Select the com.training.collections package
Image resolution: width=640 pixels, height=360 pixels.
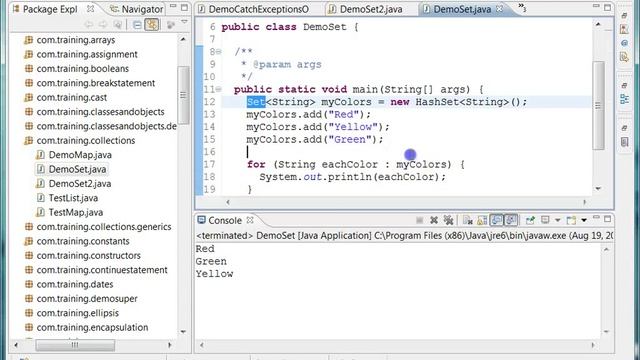tap(86, 140)
